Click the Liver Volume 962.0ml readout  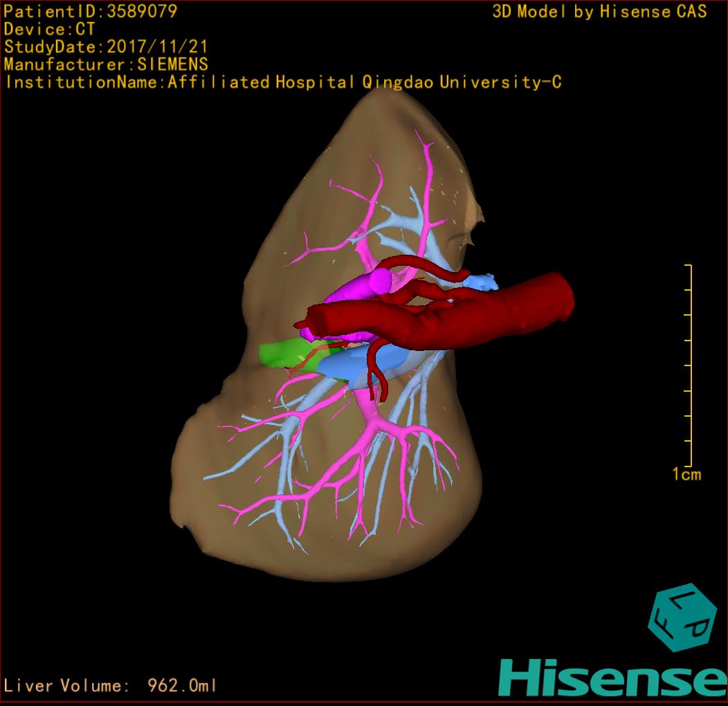point(111,686)
